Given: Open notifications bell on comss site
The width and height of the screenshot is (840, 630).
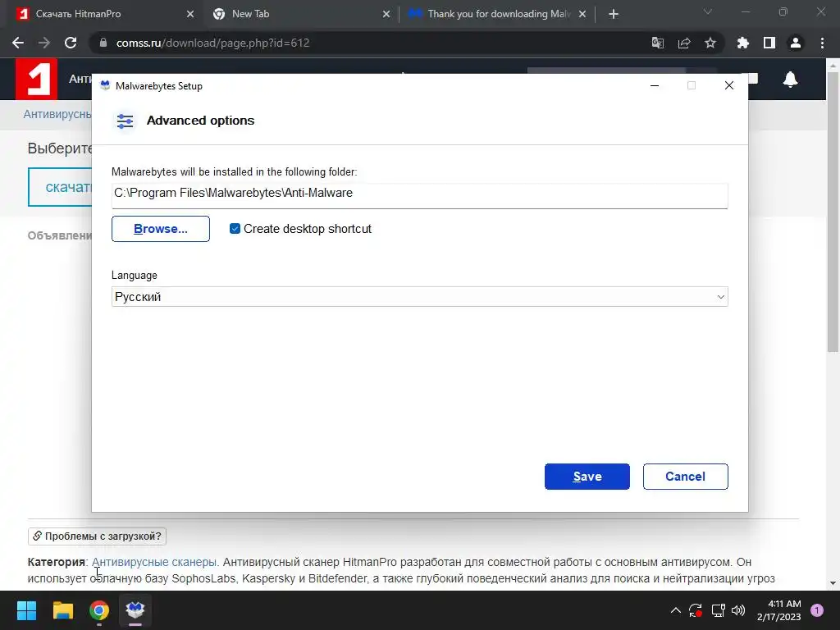Looking at the screenshot, I should click(x=790, y=80).
